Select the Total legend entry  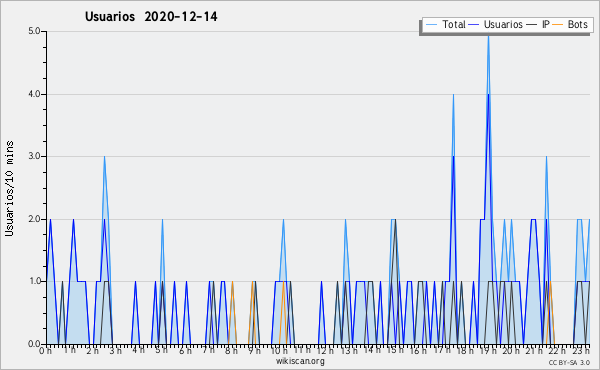pos(446,24)
